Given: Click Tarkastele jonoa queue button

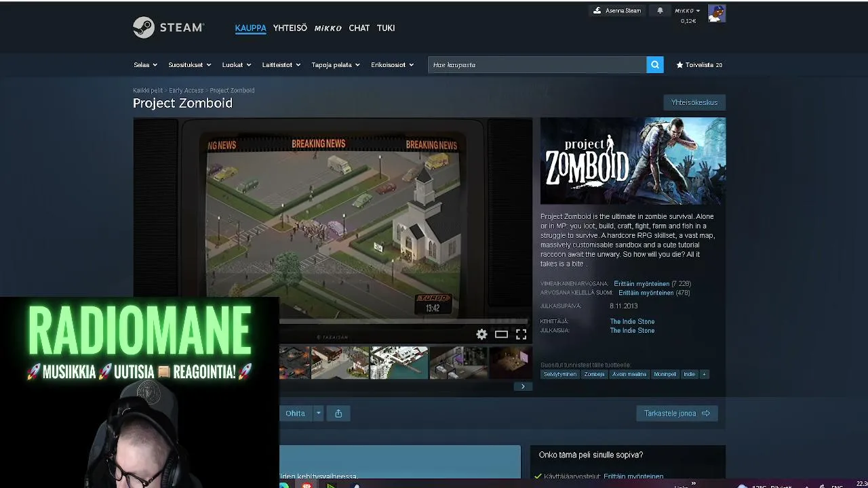Looking at the screenshot, I should [x=677, y=413].
